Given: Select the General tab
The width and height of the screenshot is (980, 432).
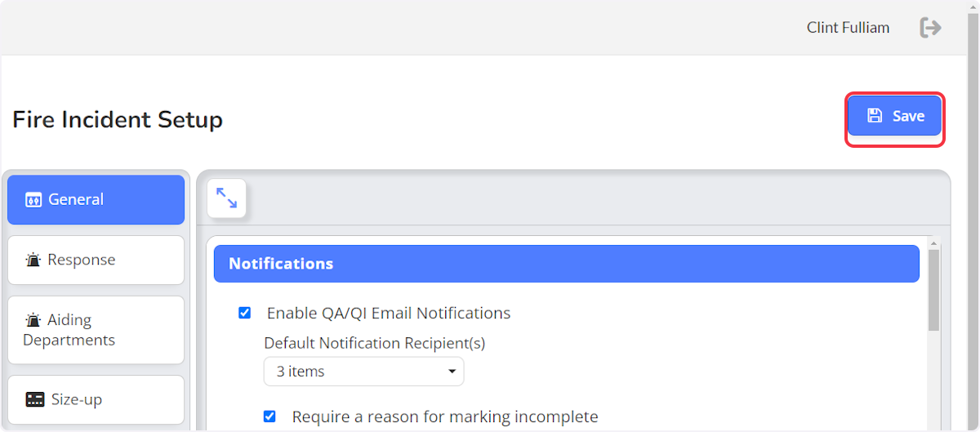Looking at the screenshot, I should [x=96, y=199].
